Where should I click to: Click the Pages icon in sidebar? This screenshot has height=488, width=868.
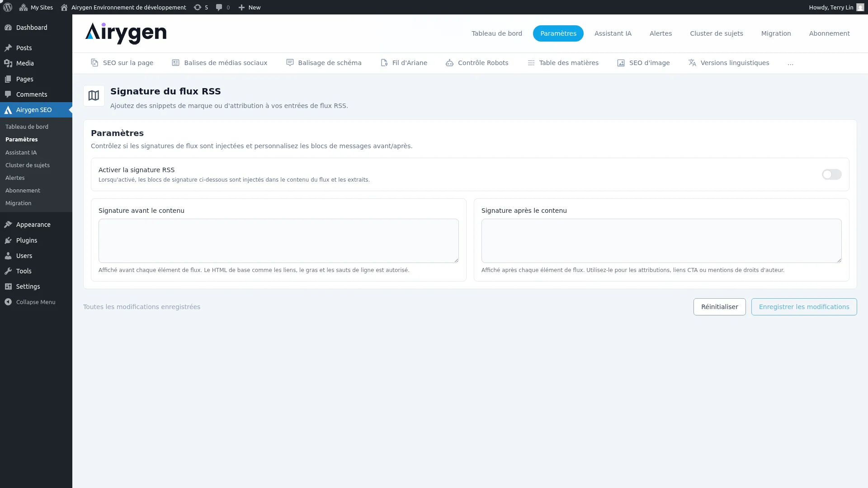(x=8, y=79)
